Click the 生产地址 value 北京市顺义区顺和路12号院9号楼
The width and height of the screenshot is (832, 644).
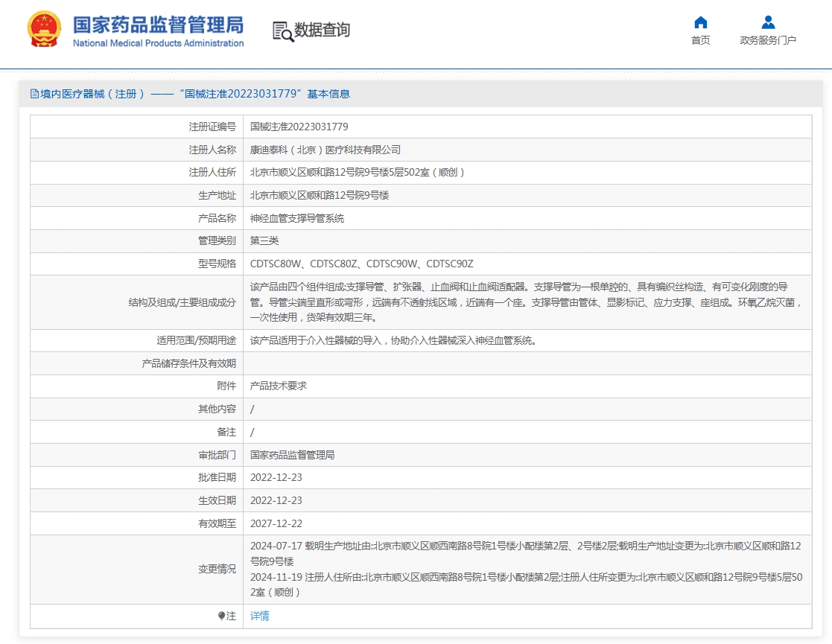click(x=320, y=195)
